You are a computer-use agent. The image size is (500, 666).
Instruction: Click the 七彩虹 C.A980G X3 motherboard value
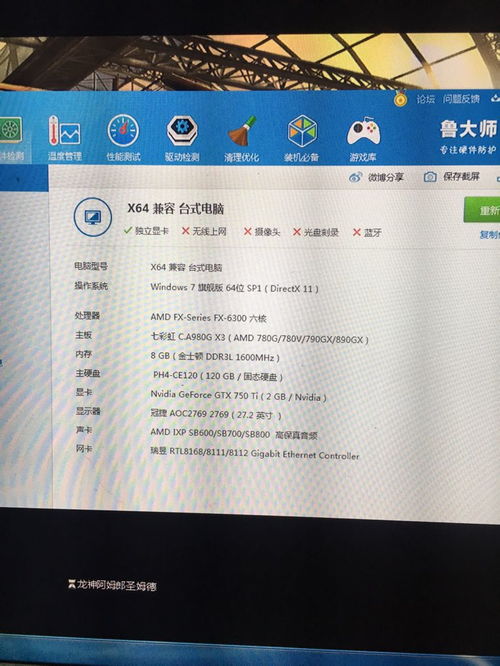click(259, 339)
